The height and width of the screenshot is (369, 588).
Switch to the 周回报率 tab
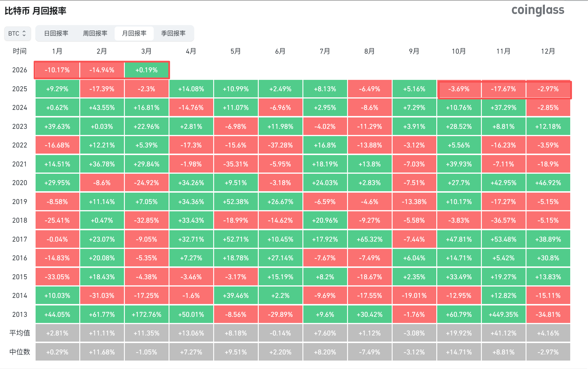coord(95,34)
